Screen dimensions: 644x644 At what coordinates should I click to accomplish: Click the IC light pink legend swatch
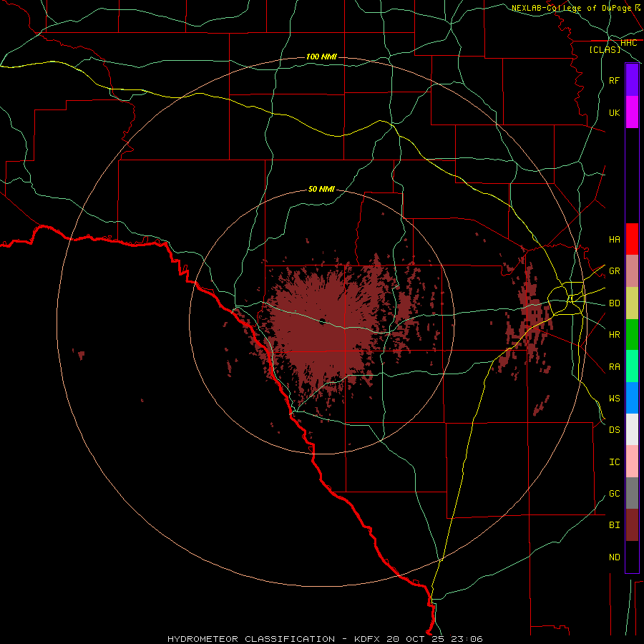pyautogui.click(x=632, y=462)
